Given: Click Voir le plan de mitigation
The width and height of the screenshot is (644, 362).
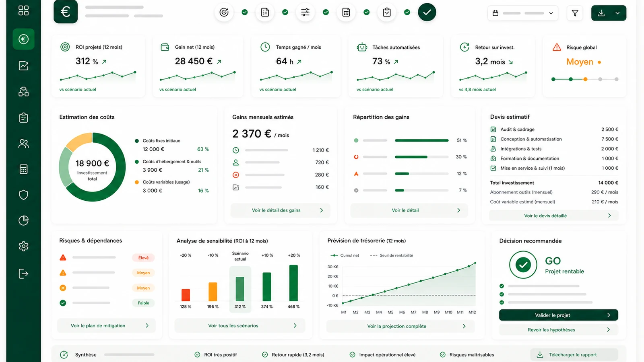Looking at the screenshot, I should [x=107, y=326].
